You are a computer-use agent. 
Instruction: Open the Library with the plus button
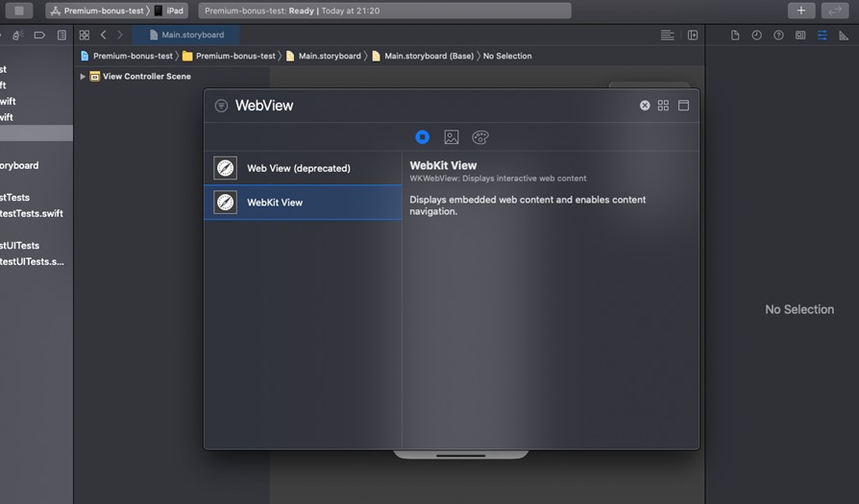801,11
